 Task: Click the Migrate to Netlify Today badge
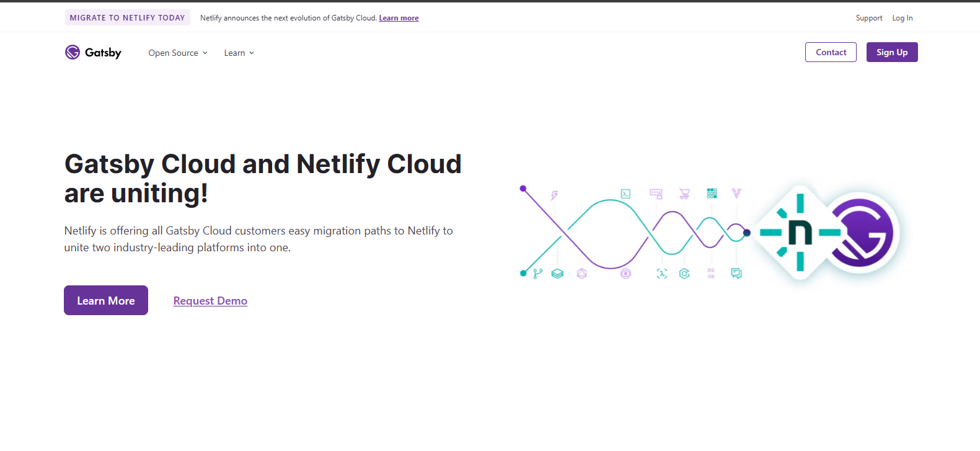127,18
